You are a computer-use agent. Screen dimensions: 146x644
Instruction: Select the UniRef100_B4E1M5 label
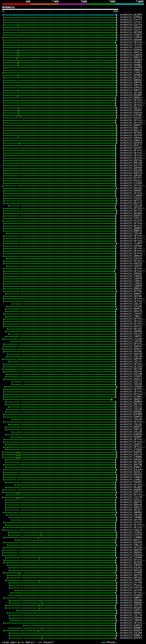[131, 170]
